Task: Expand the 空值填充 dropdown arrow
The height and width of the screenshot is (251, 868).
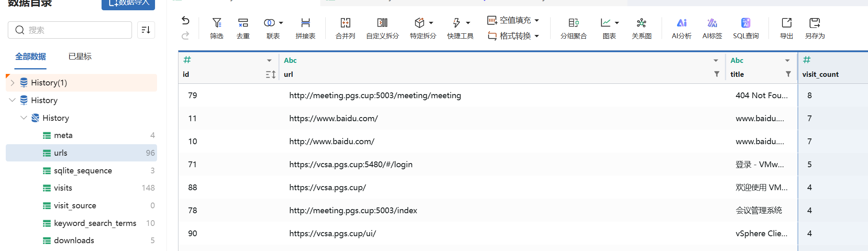Action: 537,20
